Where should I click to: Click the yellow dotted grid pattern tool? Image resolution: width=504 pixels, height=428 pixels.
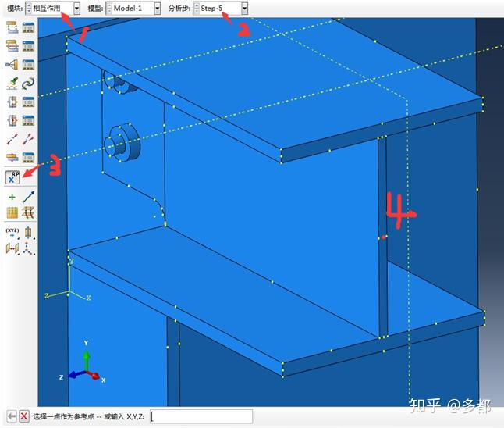click(x=12, y=212)
